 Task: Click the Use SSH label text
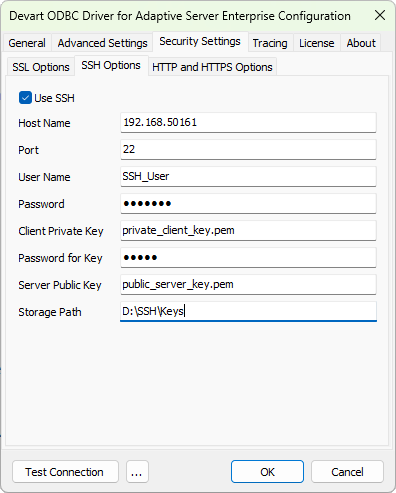tap(54, 98)
